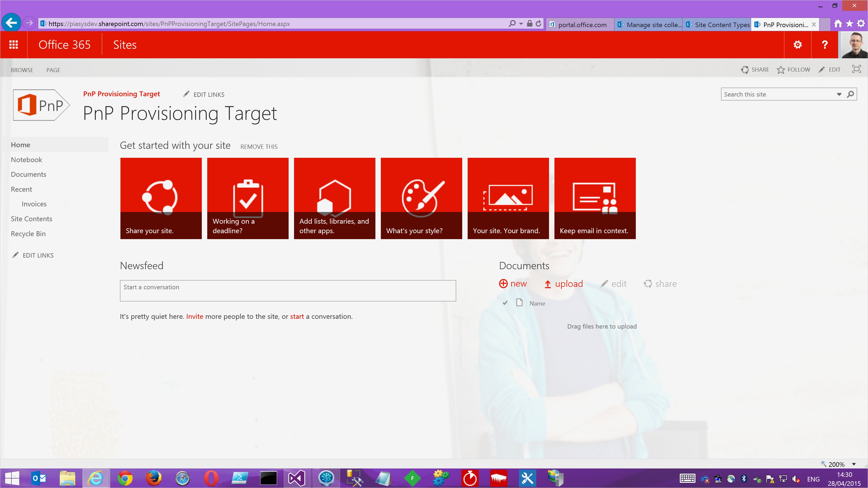This screenshot has width=868, height=488.
Task: Open the What's your style? tile
Action: pyautogui.click(x=421, y=198)
